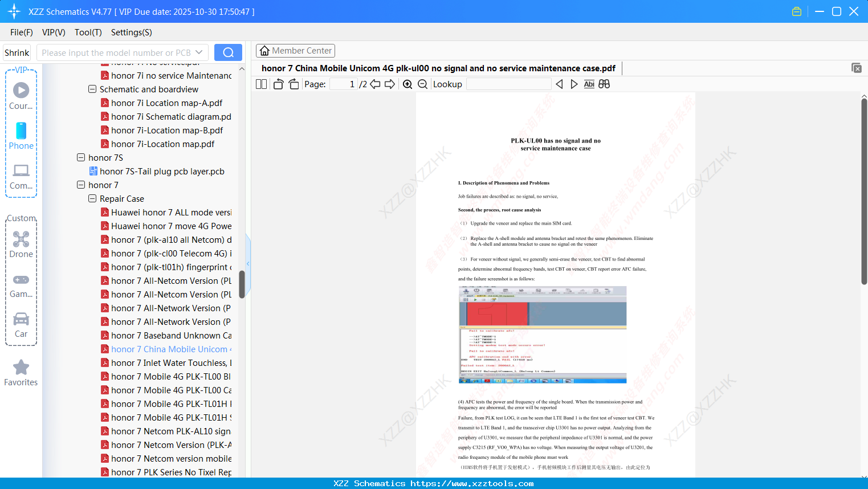Screen dimensions: 868x489
Task: Focus the Page number field
Action: (x=344, y=84)
